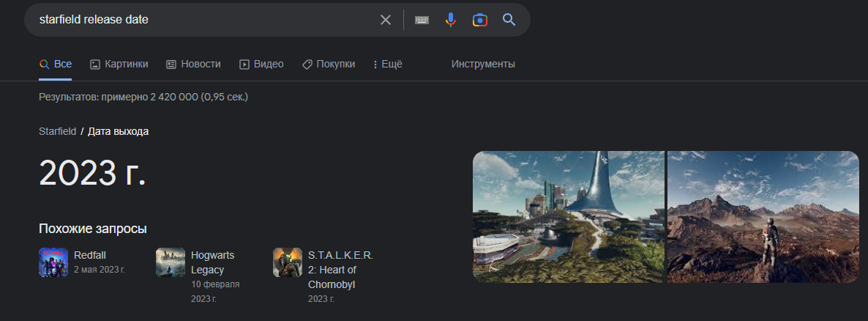868x321 pixels.
Task: Expand the Ещё menu
Action: [387, 64]
